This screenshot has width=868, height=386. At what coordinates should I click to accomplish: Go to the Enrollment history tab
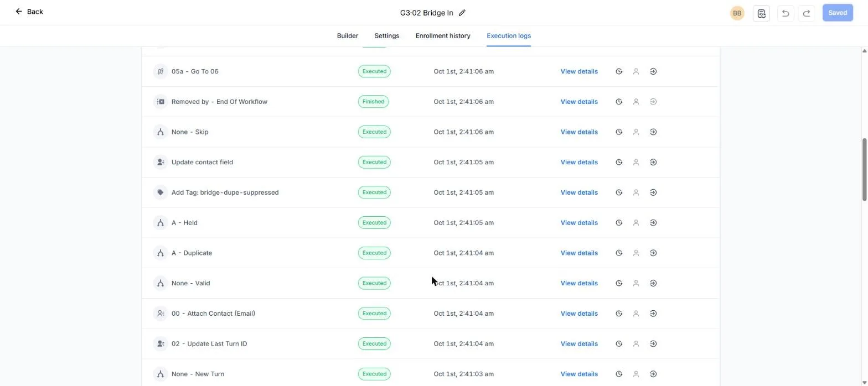[443, 36]
